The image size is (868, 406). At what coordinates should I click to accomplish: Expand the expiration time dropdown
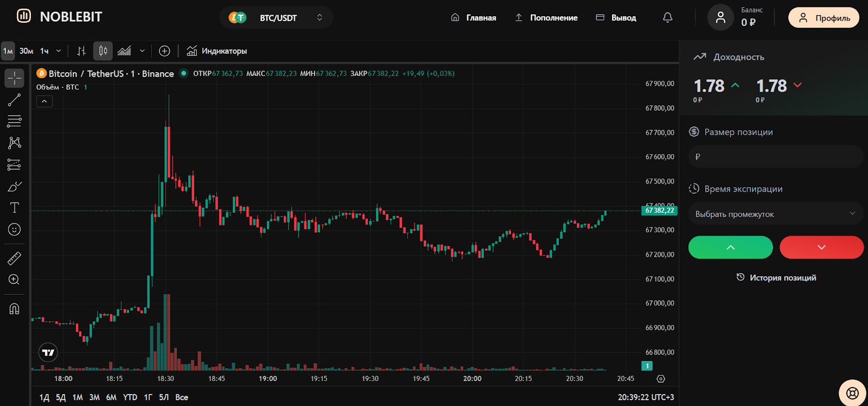pyautogui.click(x=775, y=214)
